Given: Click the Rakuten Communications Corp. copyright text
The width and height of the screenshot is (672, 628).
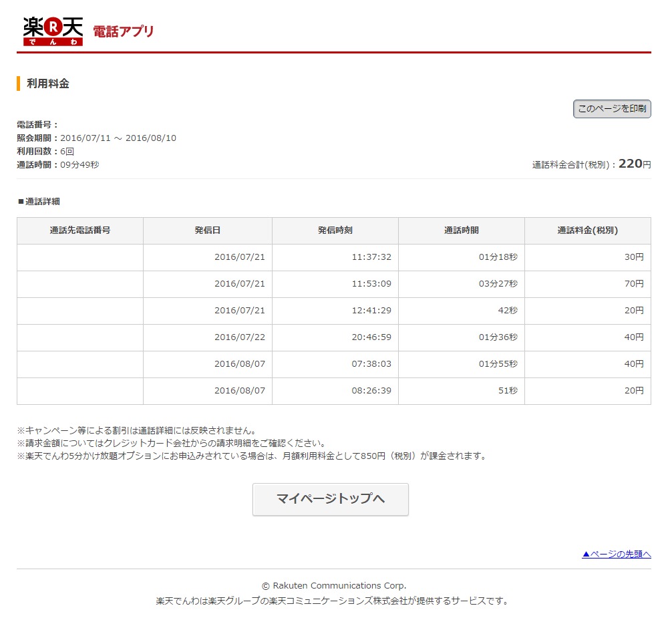Looking at the screenshot, I should point(334,585).
